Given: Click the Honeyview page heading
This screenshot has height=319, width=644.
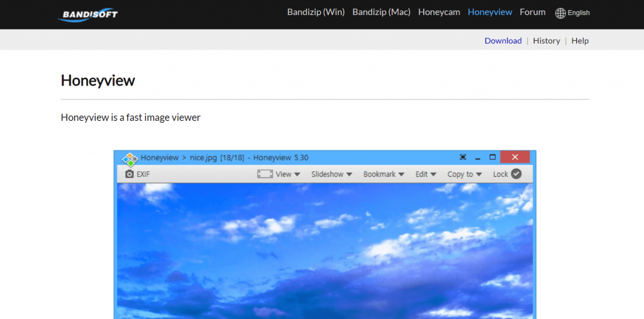Looking at the screenshot, I should point(97,81).
